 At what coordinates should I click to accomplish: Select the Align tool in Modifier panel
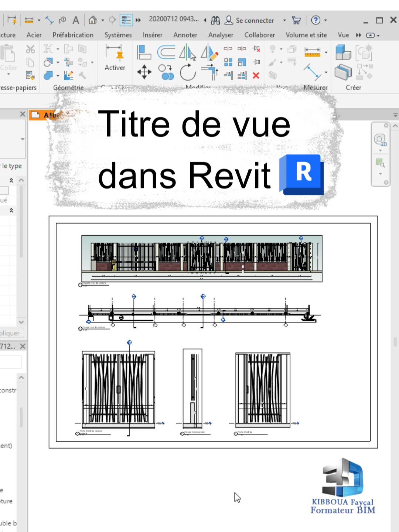(144, 52)
